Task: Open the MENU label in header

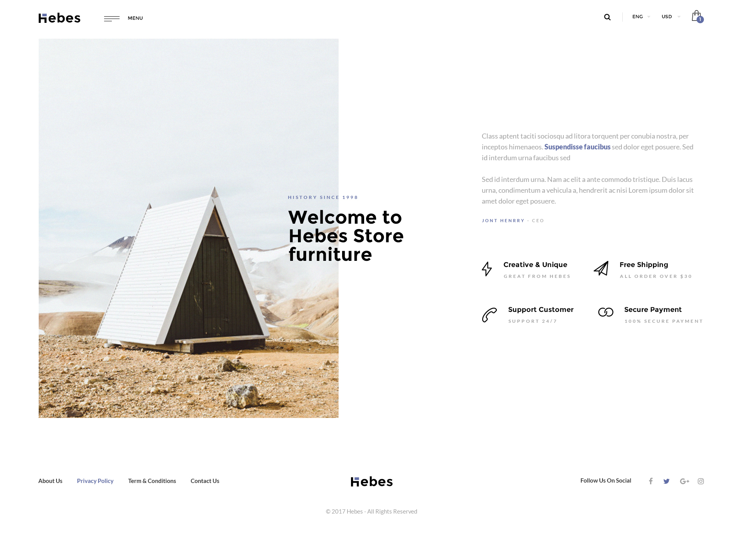Action: pyautogui.click(x=135, y=18)
